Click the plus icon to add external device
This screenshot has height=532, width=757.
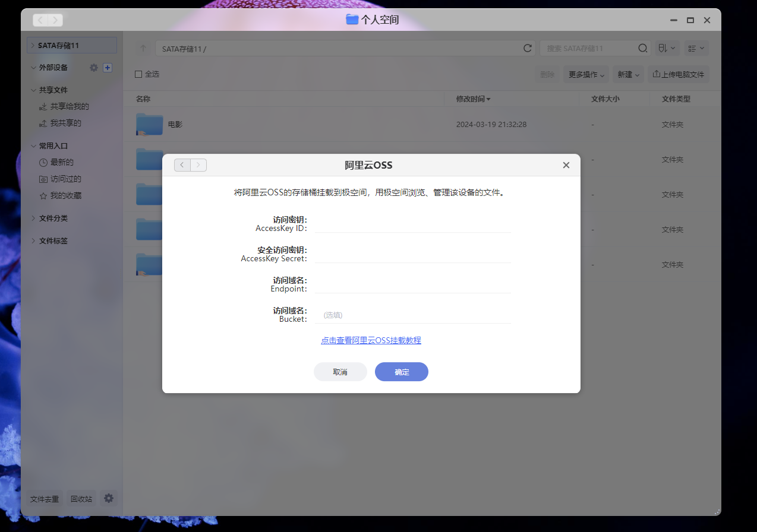click(x=108, y=67)
